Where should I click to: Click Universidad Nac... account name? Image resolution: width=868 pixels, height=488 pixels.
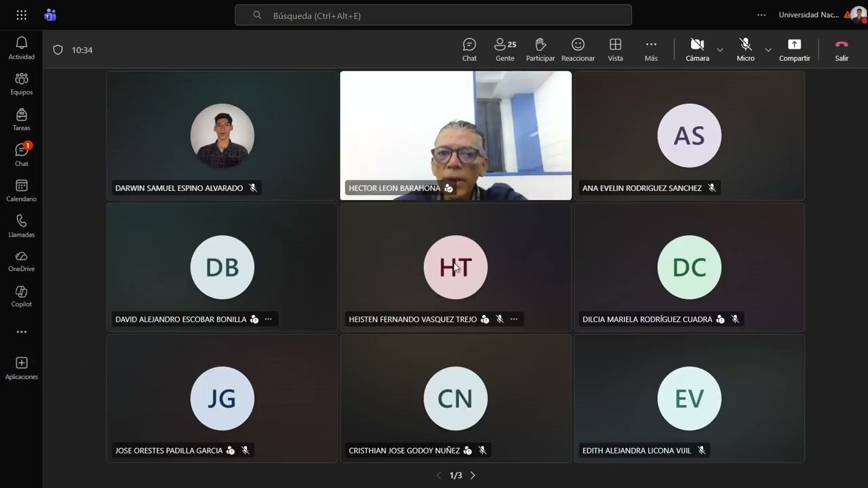pos(808,15)
